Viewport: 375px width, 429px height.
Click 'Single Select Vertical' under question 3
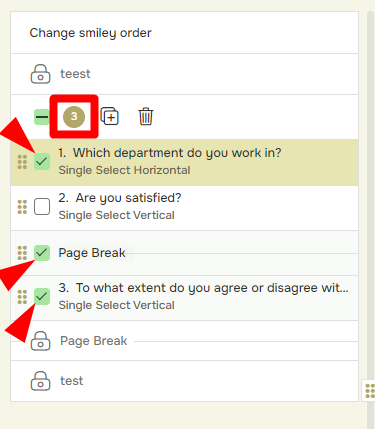pyautogui.click(x=117, y=305)
